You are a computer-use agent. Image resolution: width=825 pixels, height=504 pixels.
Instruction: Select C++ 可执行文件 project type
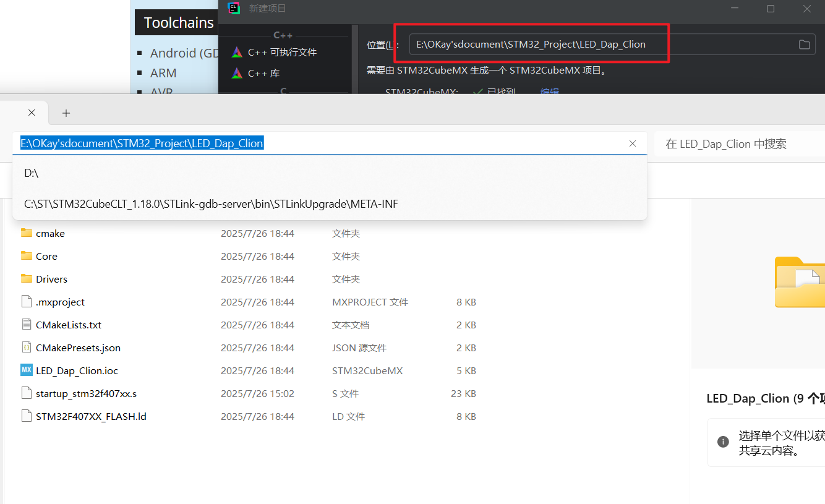282,53
